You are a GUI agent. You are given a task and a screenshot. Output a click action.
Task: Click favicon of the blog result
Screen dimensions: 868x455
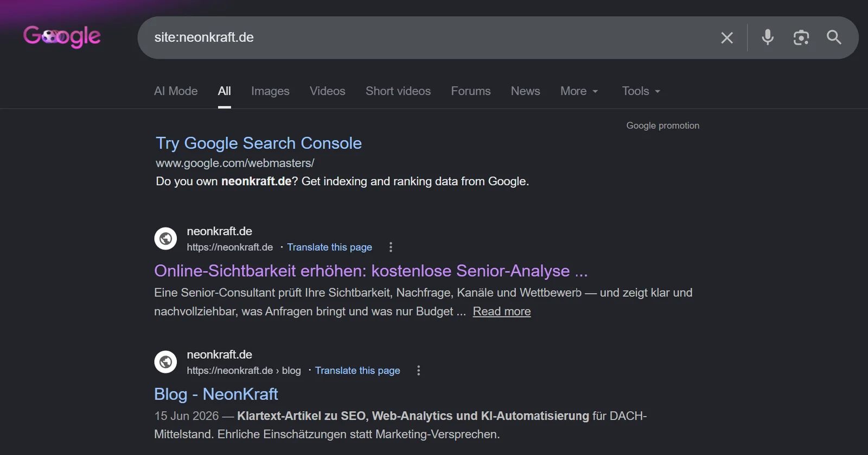tap(165, 362)
